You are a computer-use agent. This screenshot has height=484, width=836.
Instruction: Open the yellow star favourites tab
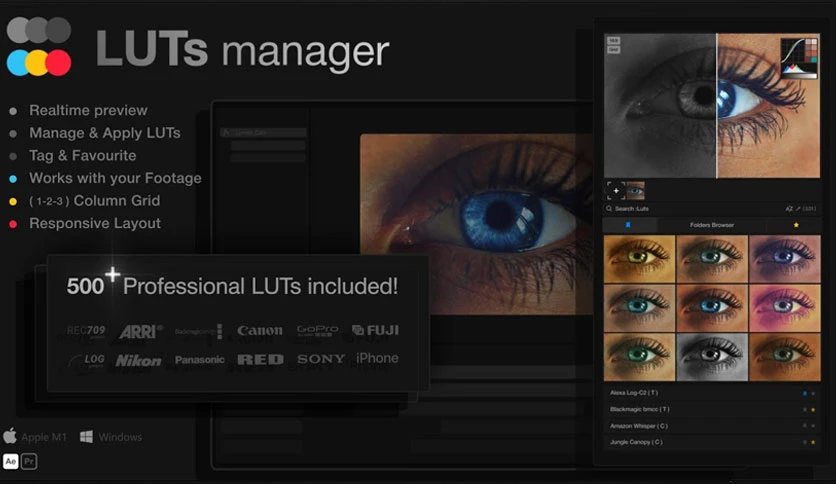point(795,225)
